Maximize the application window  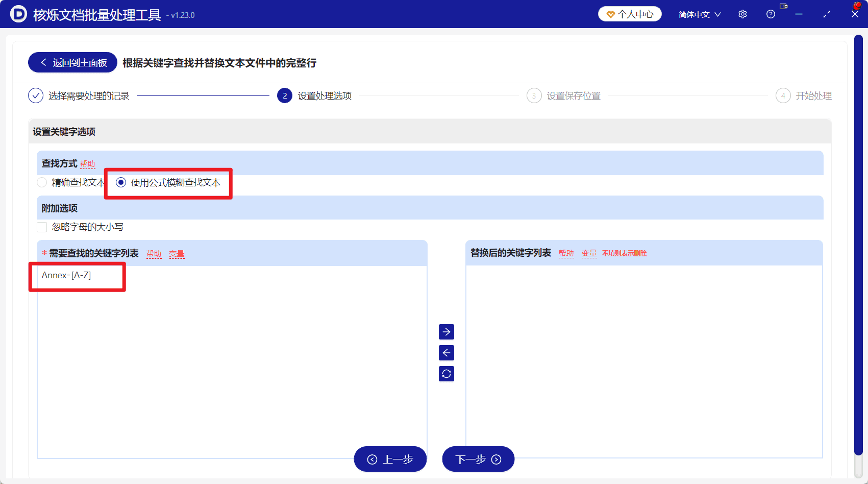(827, 14)
